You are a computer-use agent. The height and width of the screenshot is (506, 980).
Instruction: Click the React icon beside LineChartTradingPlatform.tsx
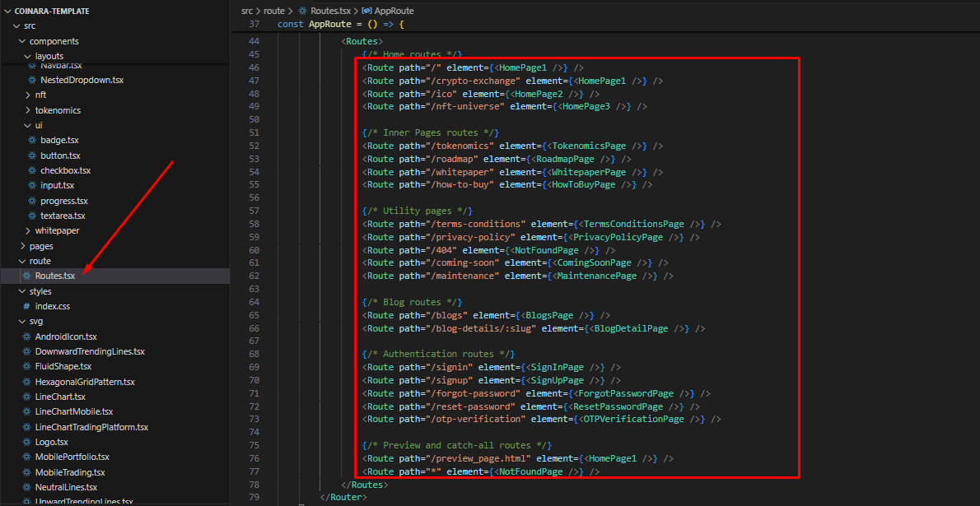[26, 427]
